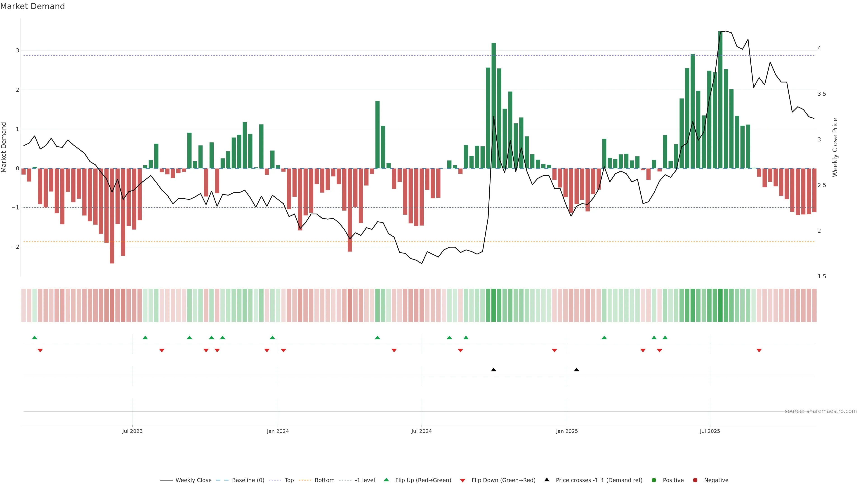Hide the Top dotted line series

(x=289, y=480)
